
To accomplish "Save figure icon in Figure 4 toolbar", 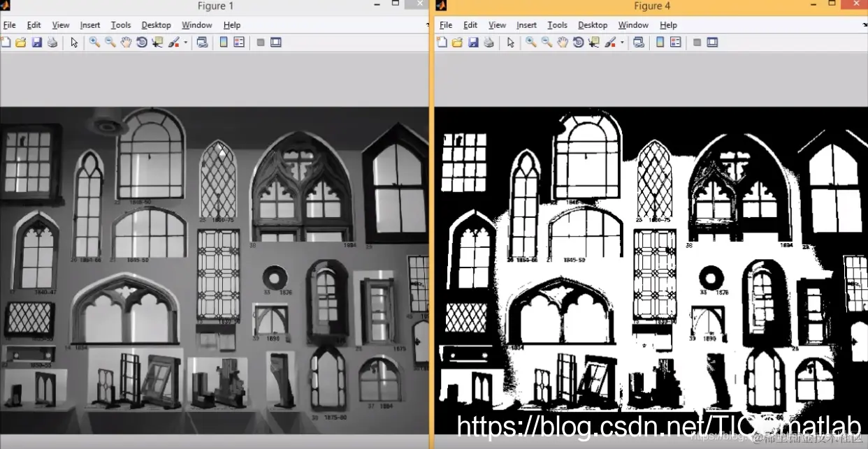I will tap(473, 43).
